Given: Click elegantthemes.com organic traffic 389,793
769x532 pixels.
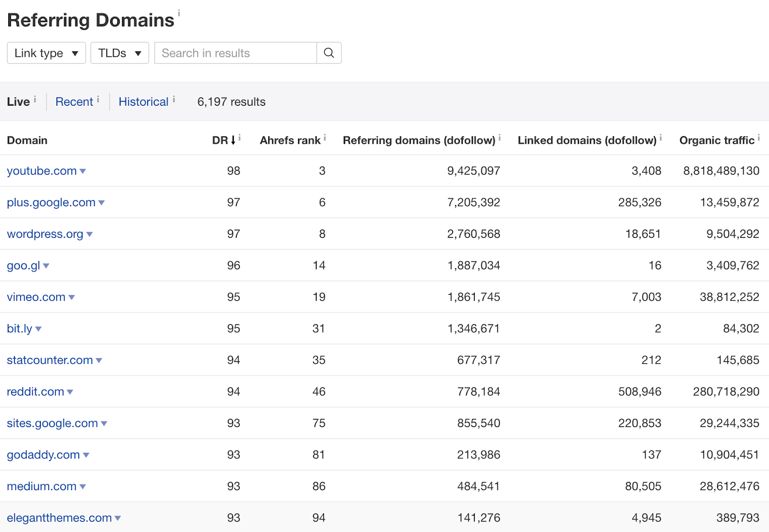Looking at the screenshot, I should point(738,518).
